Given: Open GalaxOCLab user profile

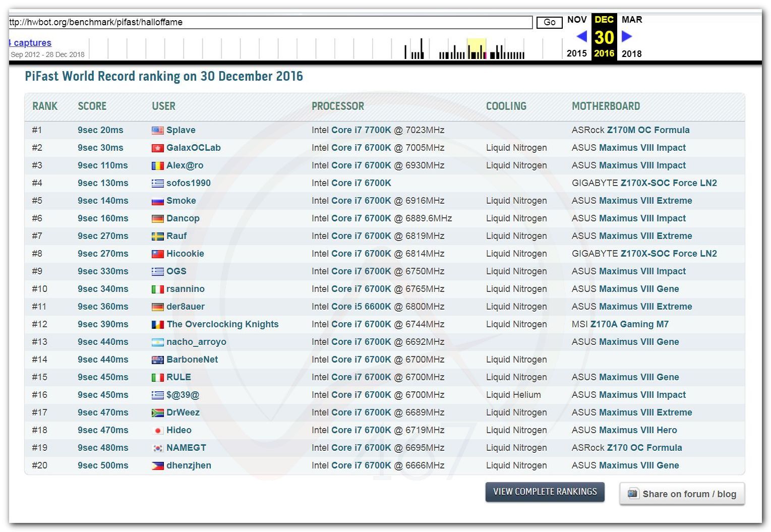Looking at the screenshot, I should [194, 148].
